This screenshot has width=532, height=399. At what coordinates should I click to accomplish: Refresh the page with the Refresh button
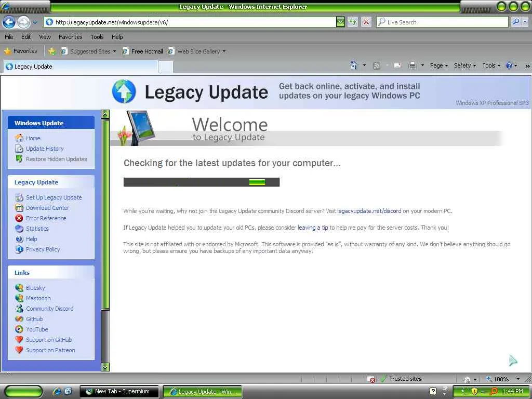[x=353, y=22]
